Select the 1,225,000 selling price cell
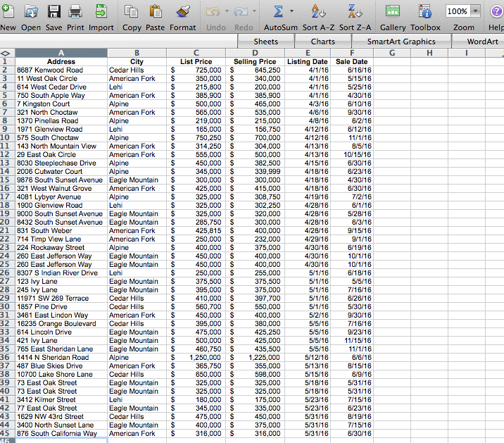504x443 pixels. tap(255, 357)
